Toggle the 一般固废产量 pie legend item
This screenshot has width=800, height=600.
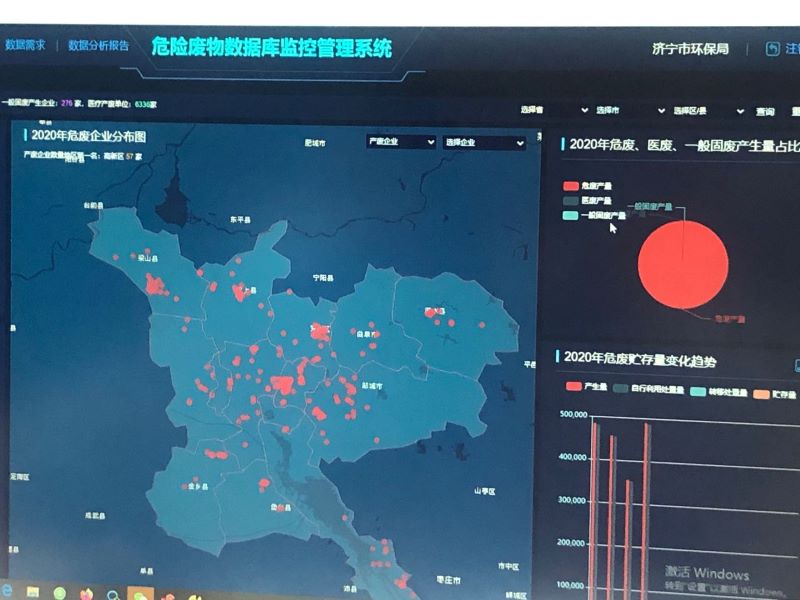594,215
